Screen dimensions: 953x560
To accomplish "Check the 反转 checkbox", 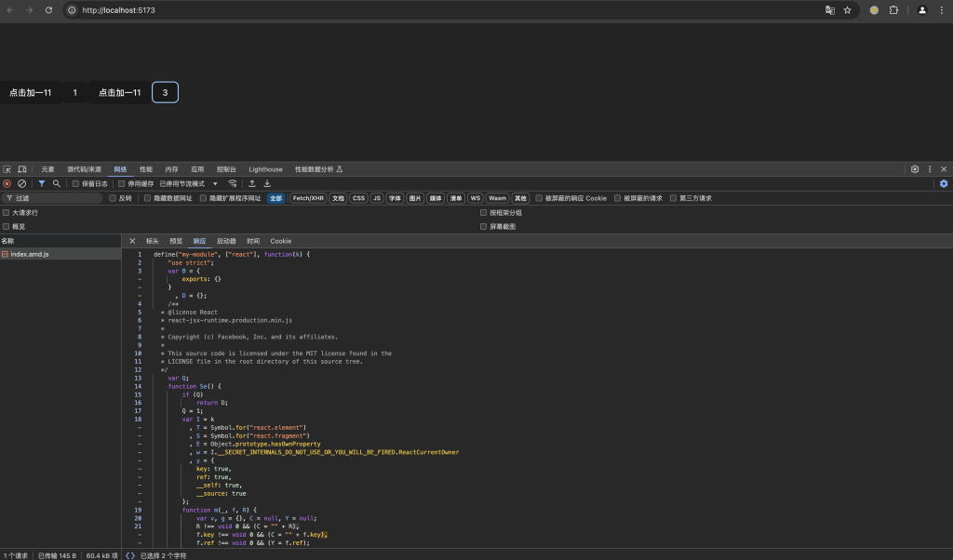I will coord(113,198).
